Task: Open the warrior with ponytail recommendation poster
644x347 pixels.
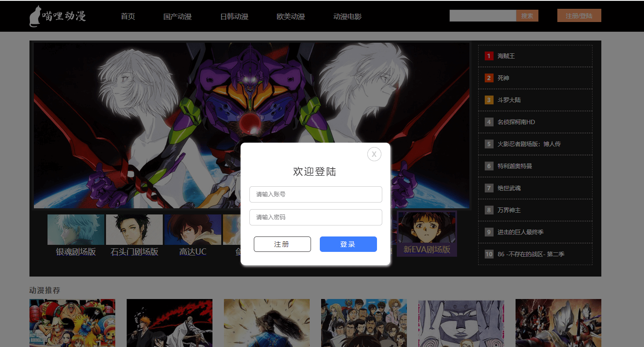Action: tap(267, 323)
